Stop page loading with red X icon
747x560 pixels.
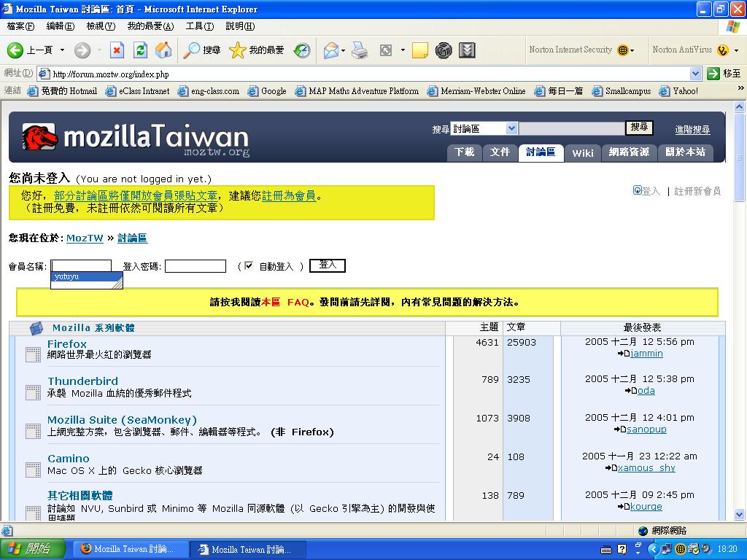(x=117, y=50)
